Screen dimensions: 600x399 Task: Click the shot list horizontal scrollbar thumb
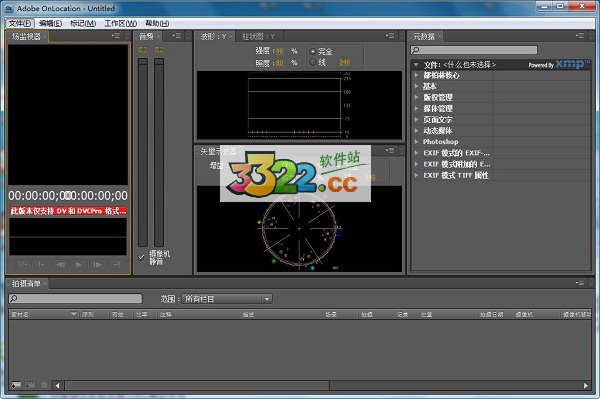coord(197,386)
